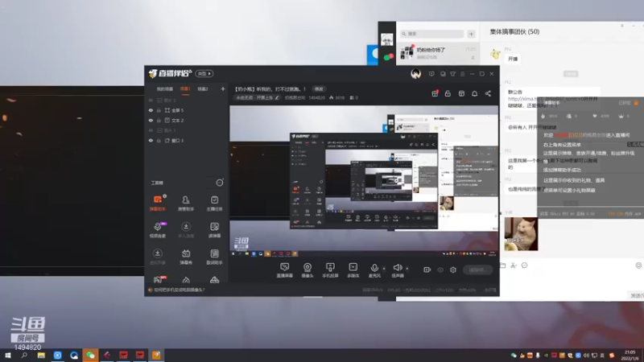Open the notification bell in the streaming app
644x362 pixels.
pos(475,93)
